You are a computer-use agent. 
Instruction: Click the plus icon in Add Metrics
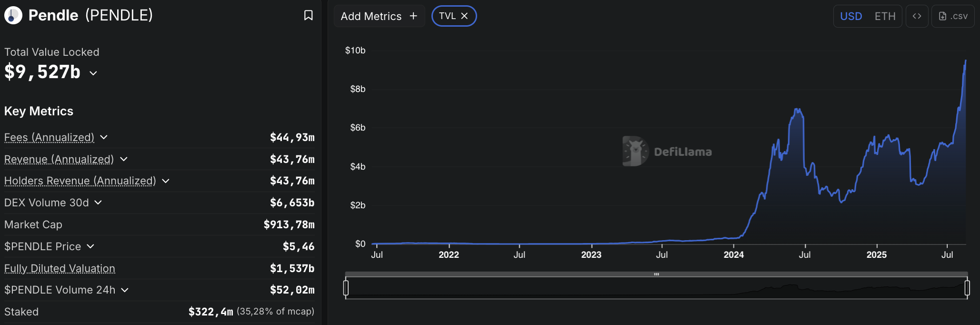[x=413, y=16]
